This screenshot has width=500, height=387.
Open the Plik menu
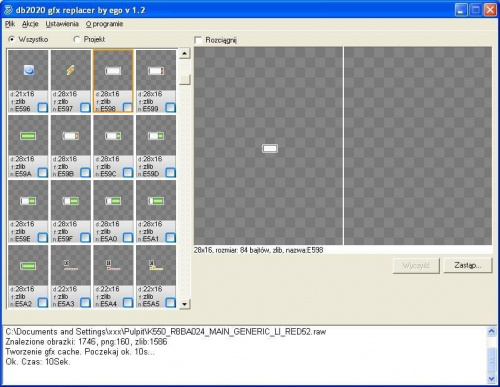(10, 24)
